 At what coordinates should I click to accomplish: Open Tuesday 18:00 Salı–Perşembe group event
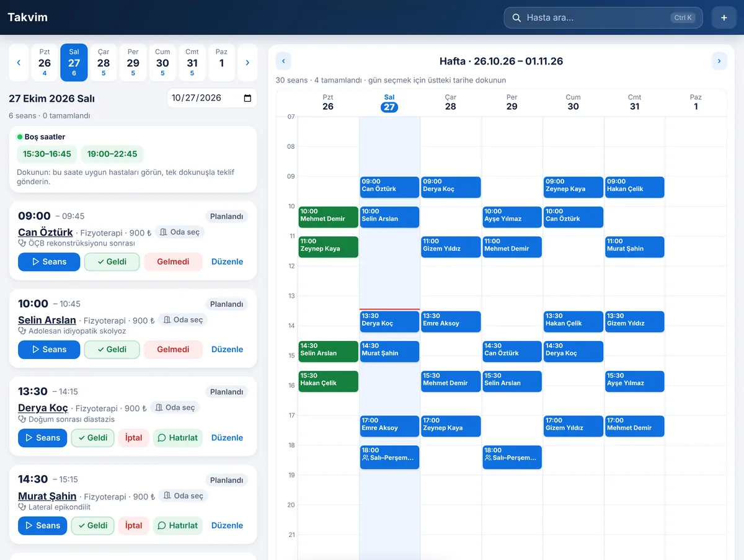point(390,457)
